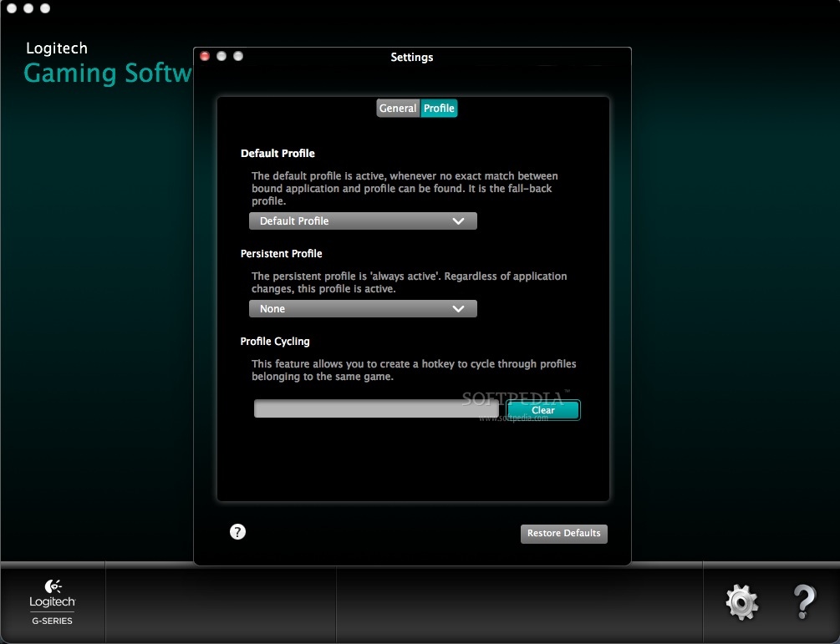Click the 'Logitech' text above Gaming Software
840x644 pixels.
(57, 48)
